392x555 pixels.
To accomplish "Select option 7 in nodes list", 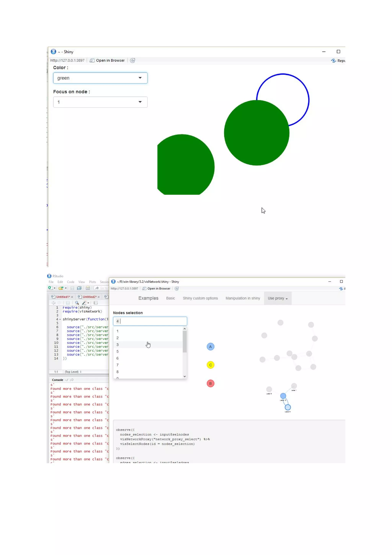I will (148, 365).
